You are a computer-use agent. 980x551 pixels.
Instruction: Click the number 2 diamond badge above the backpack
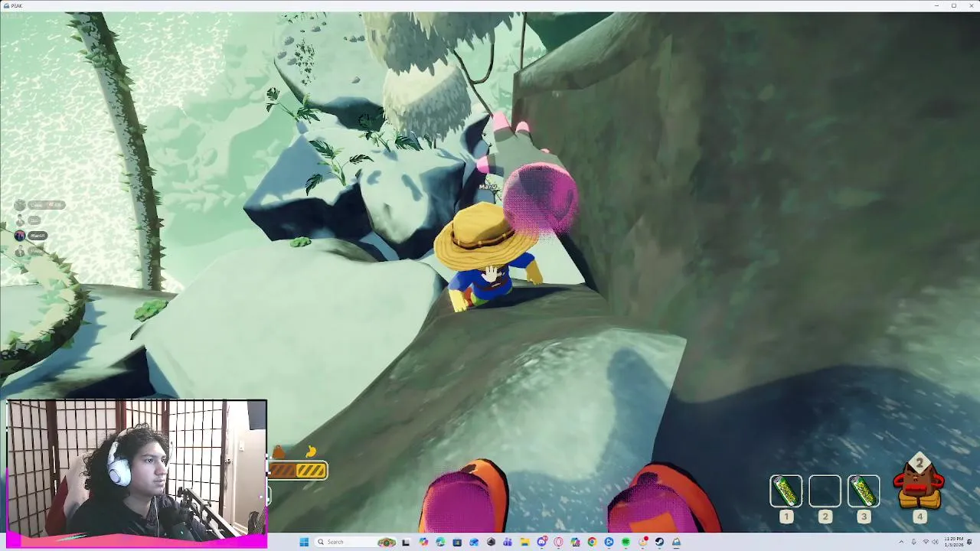point(920,463)
